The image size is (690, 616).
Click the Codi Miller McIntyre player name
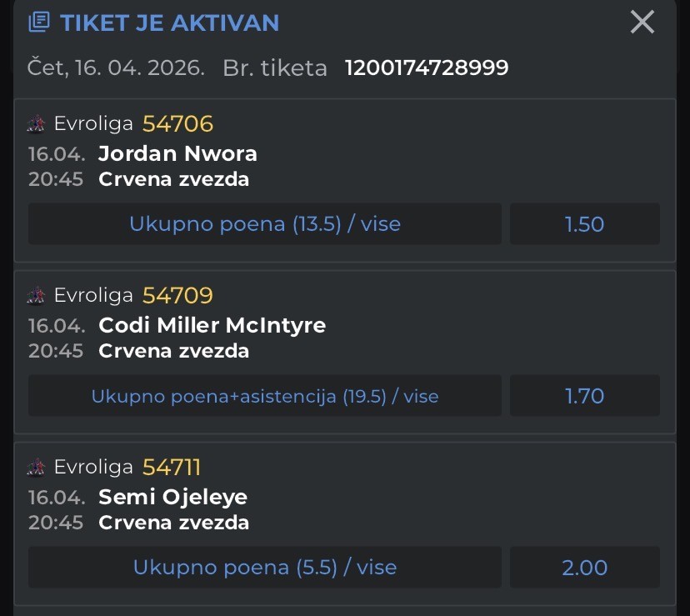212,325
